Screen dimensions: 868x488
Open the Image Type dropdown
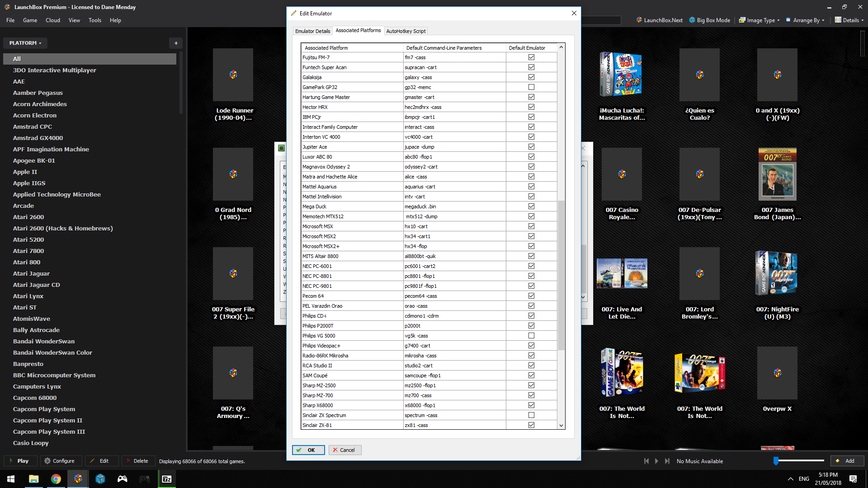(x=759, y=20)
